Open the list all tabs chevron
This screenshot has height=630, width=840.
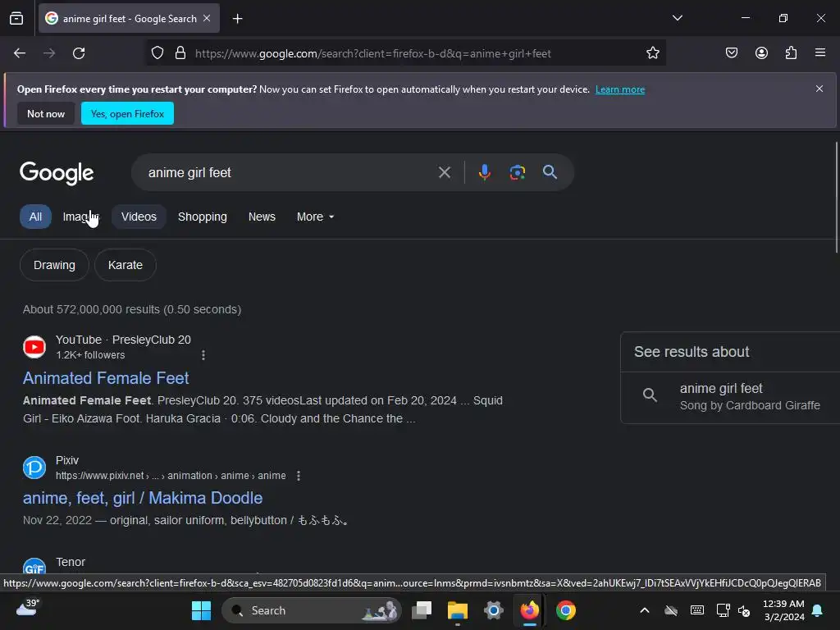click(677, 18)
